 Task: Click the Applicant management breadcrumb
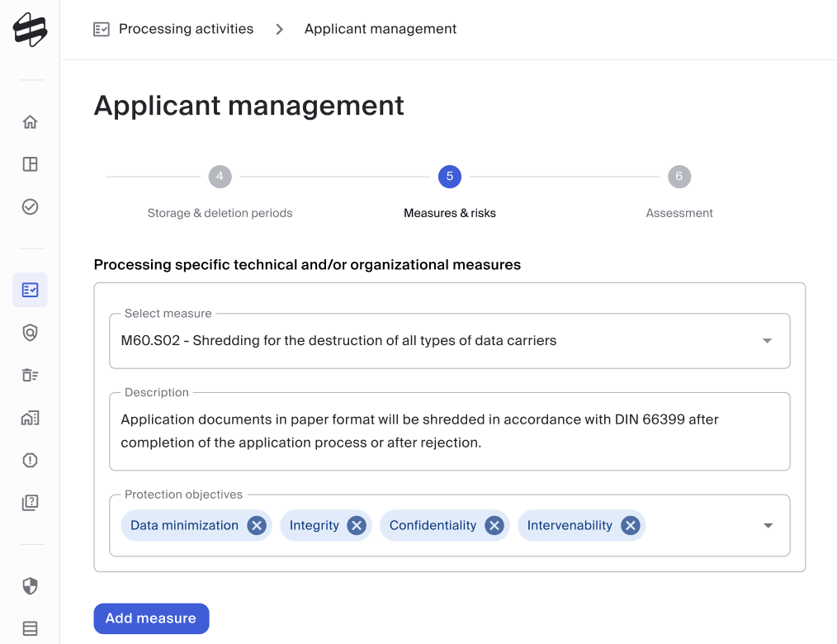point(380,29)
